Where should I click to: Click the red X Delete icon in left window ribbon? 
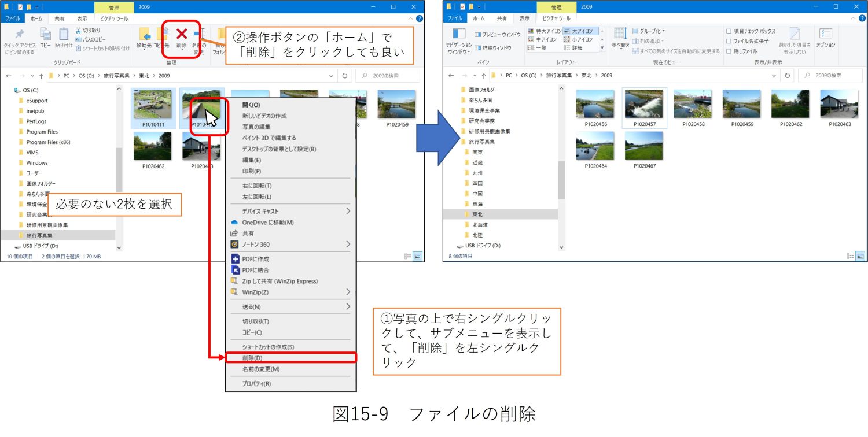click(x=182, y=34)
